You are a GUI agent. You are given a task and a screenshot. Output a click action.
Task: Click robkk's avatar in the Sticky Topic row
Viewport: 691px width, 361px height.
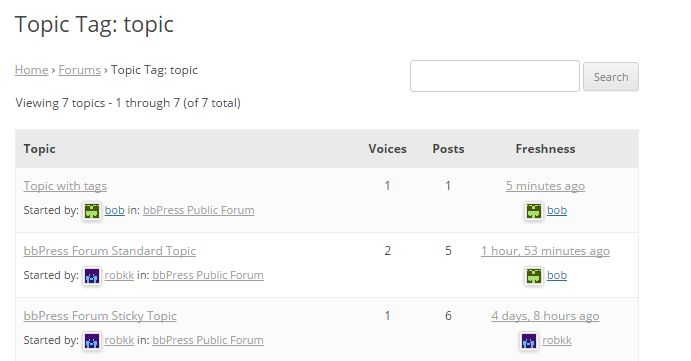tap(92, 341)
